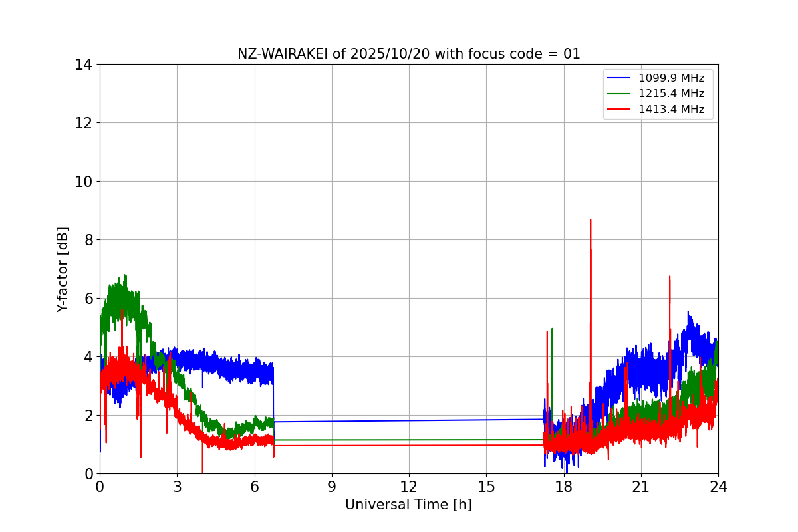
Task: Select the 1413.4 MHz legend label
Action: (671, 110)
